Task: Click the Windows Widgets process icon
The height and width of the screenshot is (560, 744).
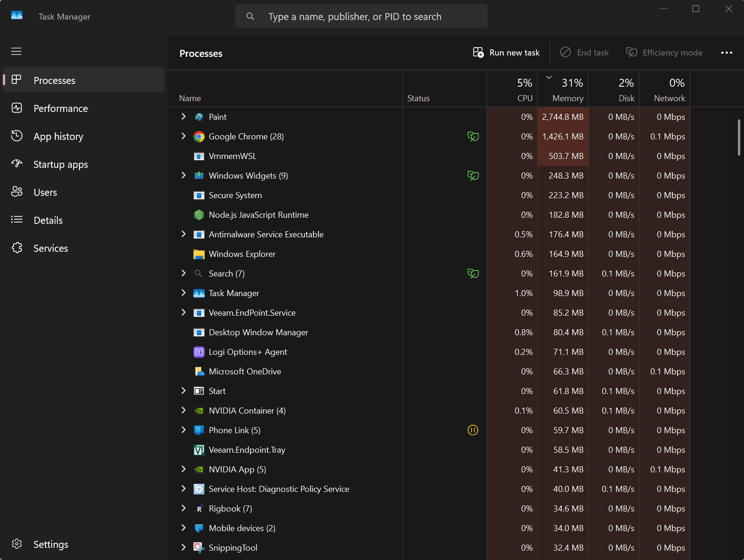Action: 199,176
